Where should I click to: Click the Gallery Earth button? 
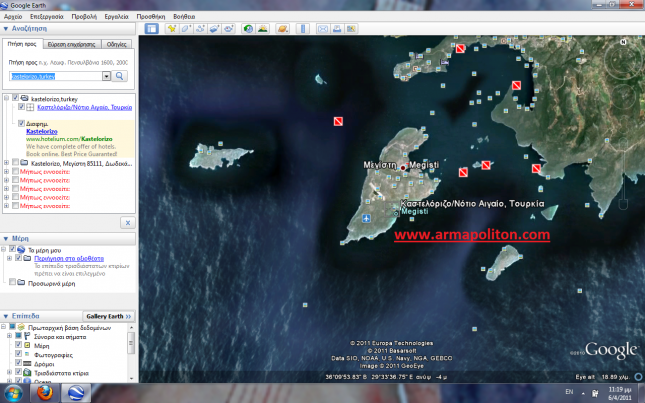(109, 316)
